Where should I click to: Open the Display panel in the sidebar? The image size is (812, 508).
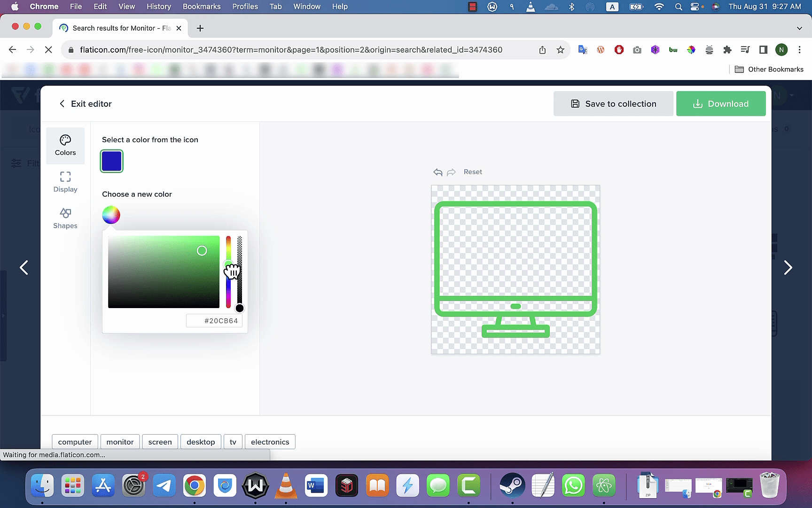65,182
